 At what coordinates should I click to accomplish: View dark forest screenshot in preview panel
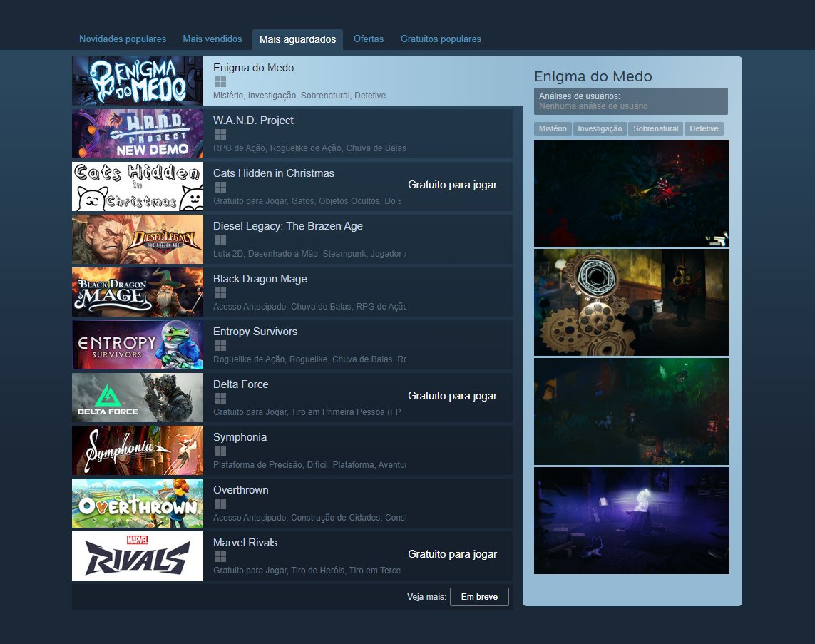[x=632, y=193]
